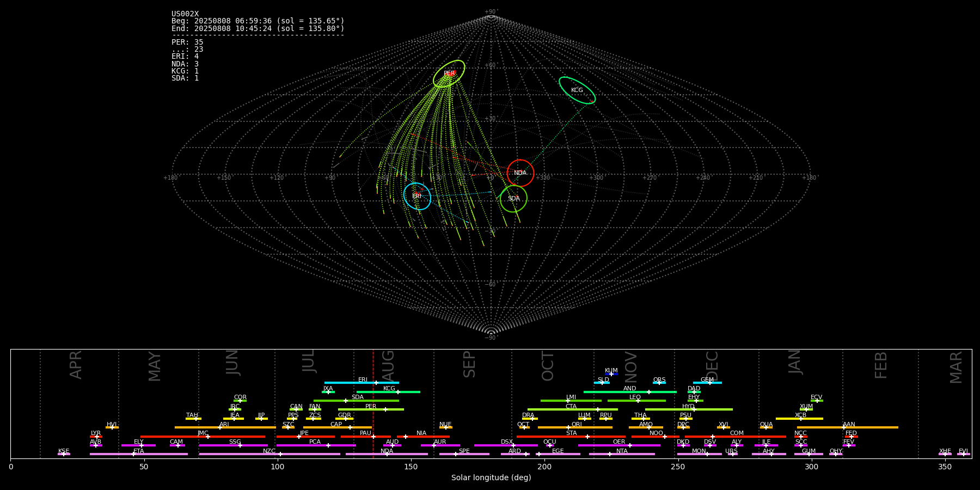Click the AUG month label in the timeline

(388, 365)
